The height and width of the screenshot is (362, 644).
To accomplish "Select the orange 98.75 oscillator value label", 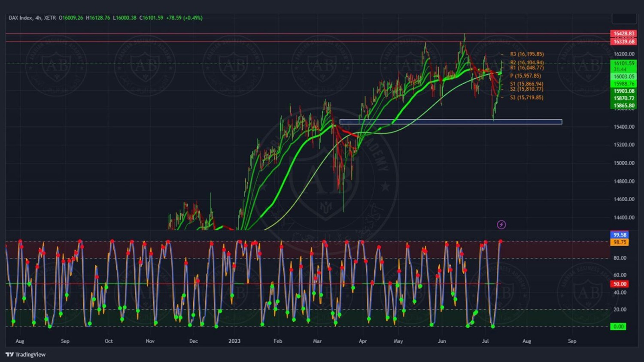I will 619,242.
